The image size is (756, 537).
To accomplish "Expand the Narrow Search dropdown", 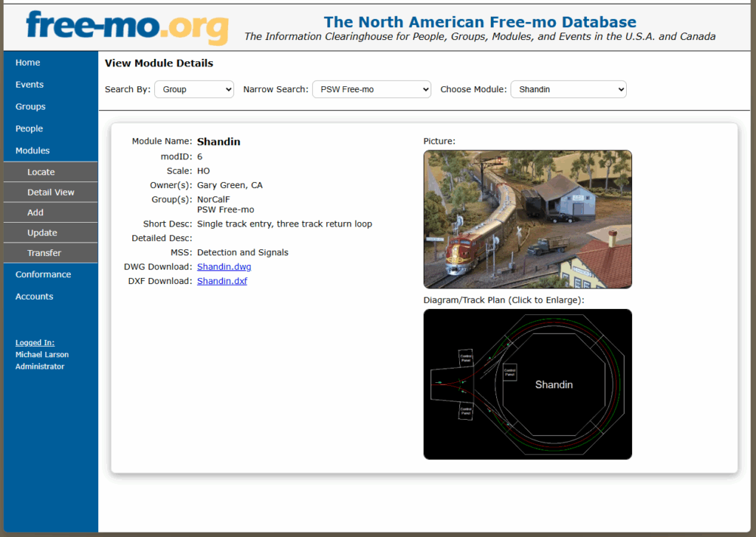I will tap(371, 89).
